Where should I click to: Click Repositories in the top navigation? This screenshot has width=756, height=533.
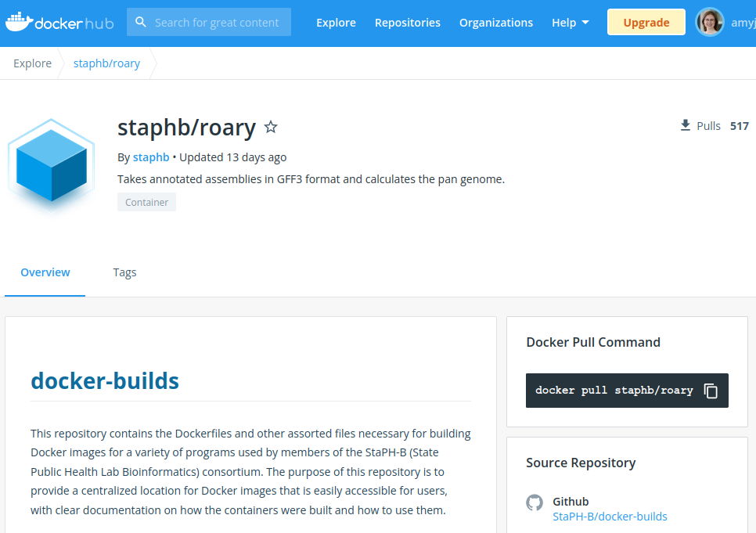[x=407, y=22]
